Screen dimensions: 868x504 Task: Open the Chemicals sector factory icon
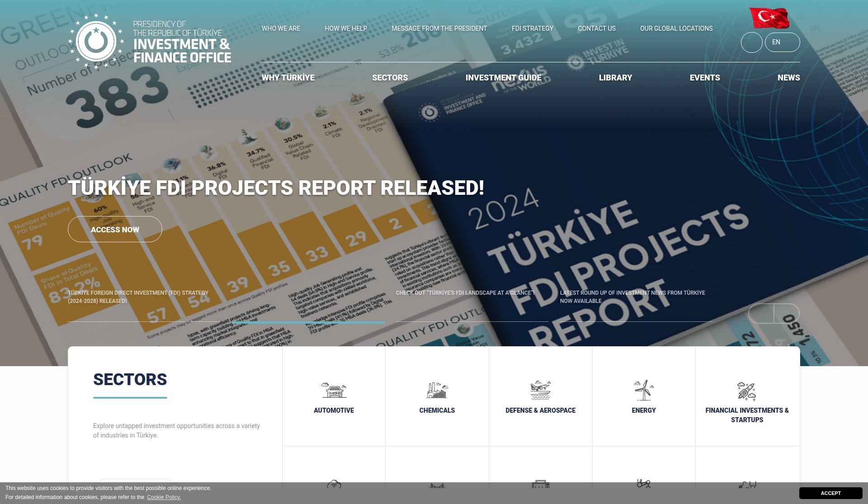(x=437, y=390)
